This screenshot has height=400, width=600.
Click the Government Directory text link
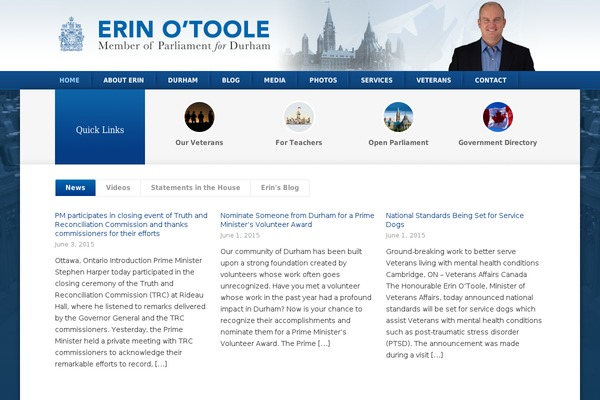pos(498,142)
